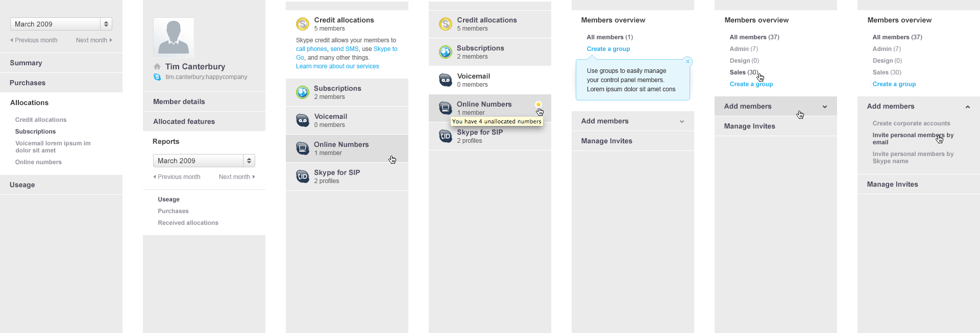Image resolution: width=980 pixels, height=333 pixels.
Task: Open the March 2009 dropdown under Reports
Action: 204,161
